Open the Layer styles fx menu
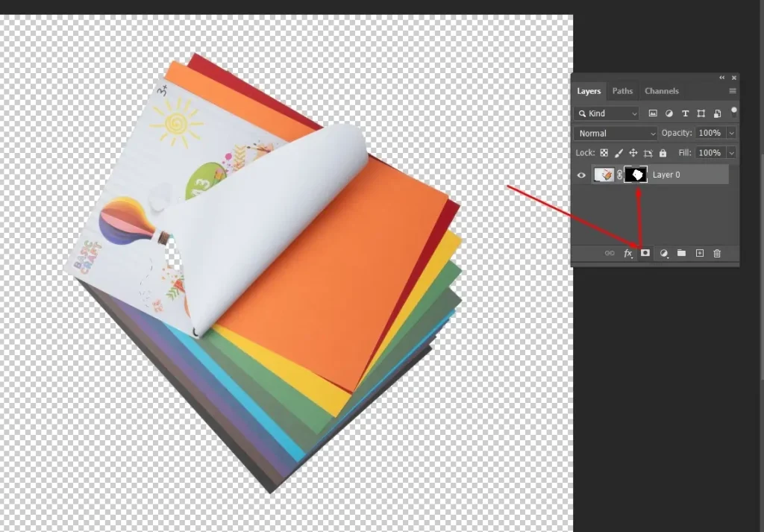 click(x=627, y=253)
